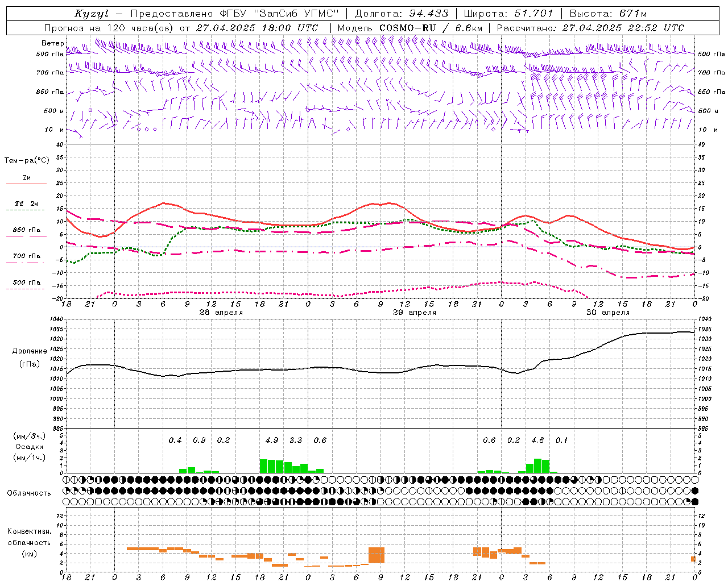The image size is (728, 582).
Task: Click the 'Рассчитано: 27.04.2025 22:52 UTC' timestamp
Action: (590, 28)
